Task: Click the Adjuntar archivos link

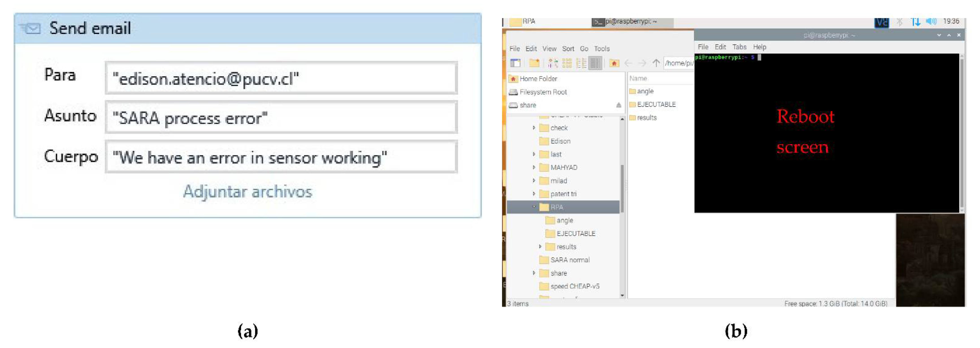Action: (x=247, y=191)
